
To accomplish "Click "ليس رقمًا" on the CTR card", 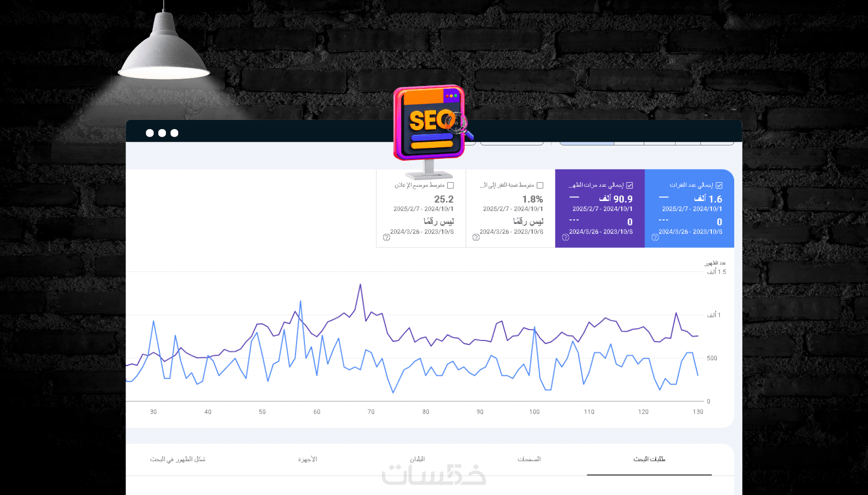I will coord(528,221).
